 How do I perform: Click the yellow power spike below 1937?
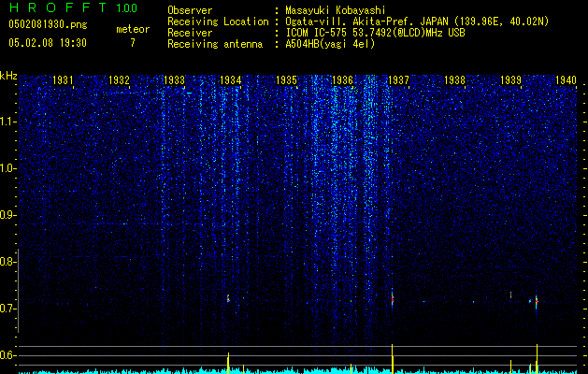pyautogui.click(x=393, y=359)
